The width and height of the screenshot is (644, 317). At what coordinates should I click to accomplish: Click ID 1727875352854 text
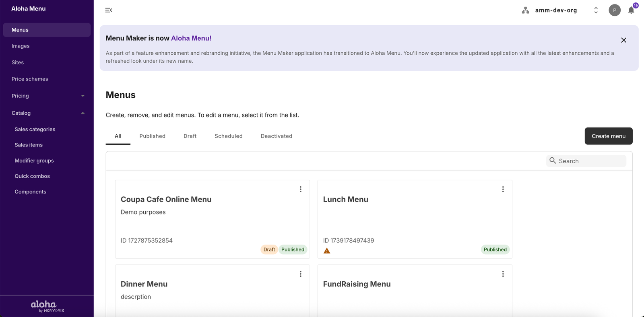tap(147, 241)
